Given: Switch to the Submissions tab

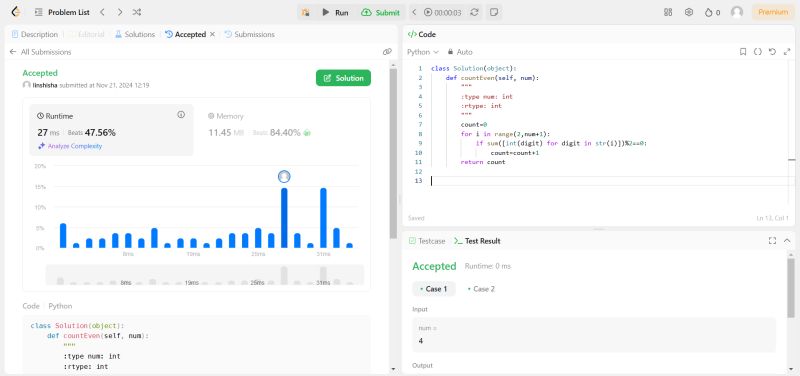Looking at the screenshot, I should pyautogui.click(x=249, y=34).
